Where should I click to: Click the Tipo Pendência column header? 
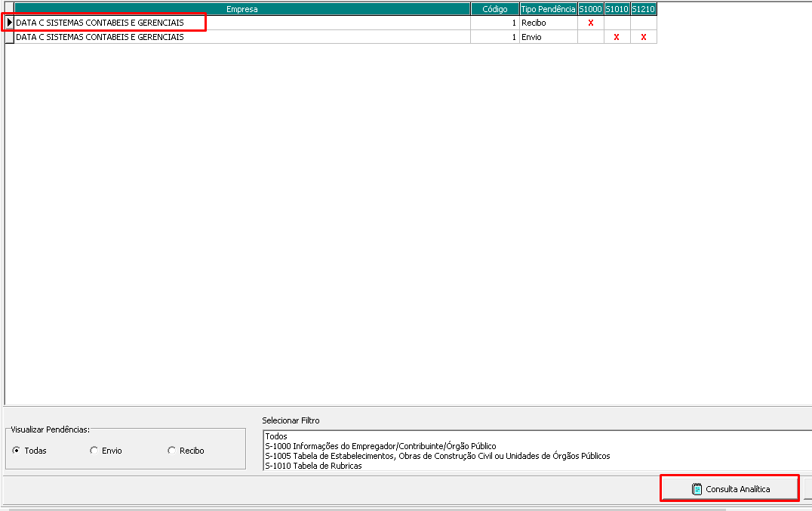point(548,9)
